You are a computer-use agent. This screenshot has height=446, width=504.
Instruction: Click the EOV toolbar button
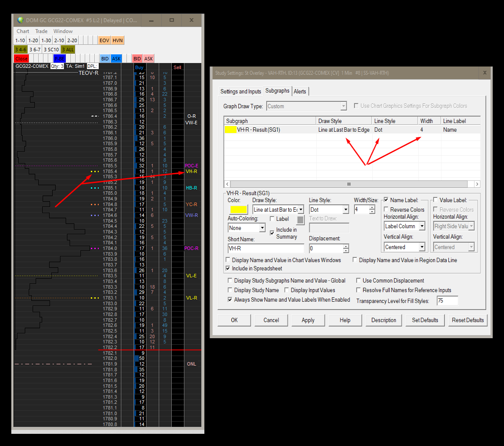click(x=104, y=40)
